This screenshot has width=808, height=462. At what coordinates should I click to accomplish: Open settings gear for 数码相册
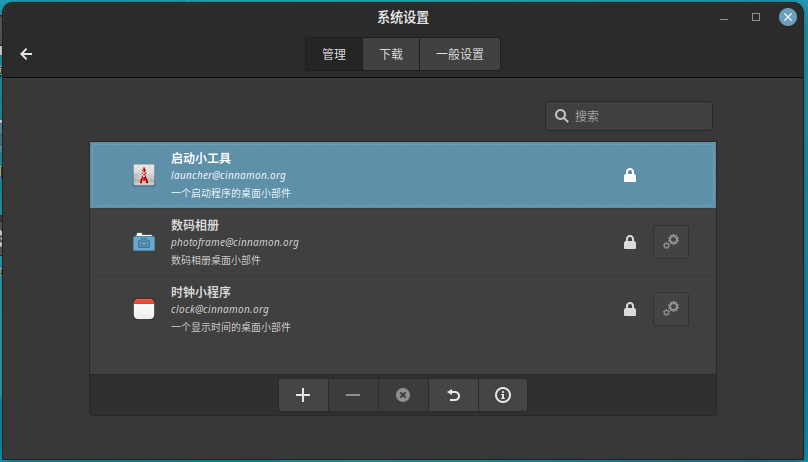pyautogui.click(x=671, y=242)
